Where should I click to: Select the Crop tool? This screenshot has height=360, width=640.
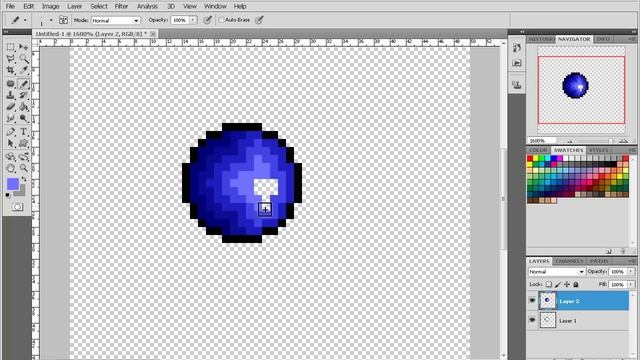(11, 70)
